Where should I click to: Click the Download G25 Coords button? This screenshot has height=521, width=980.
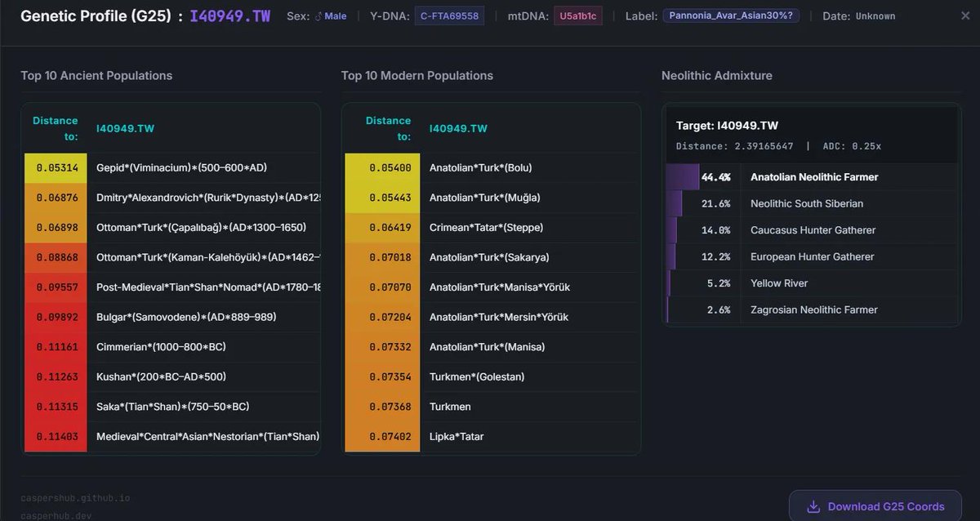(875, 506)
